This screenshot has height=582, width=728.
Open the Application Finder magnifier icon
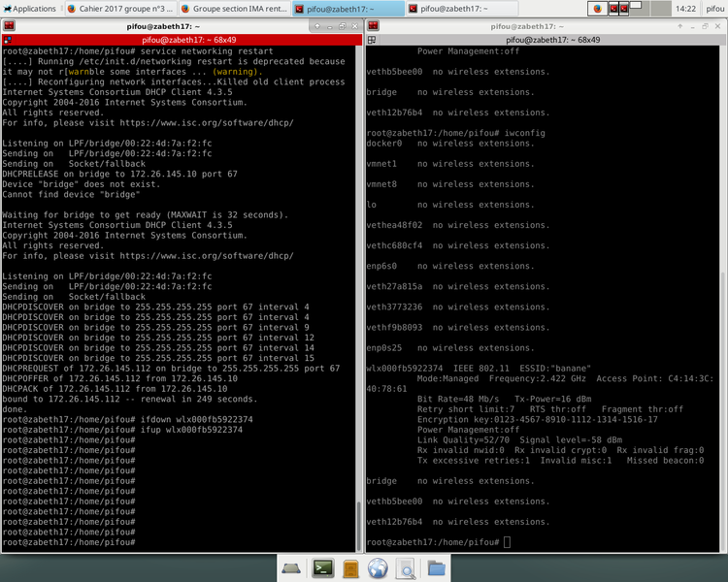pyautogui.click(x=407, y=568)
